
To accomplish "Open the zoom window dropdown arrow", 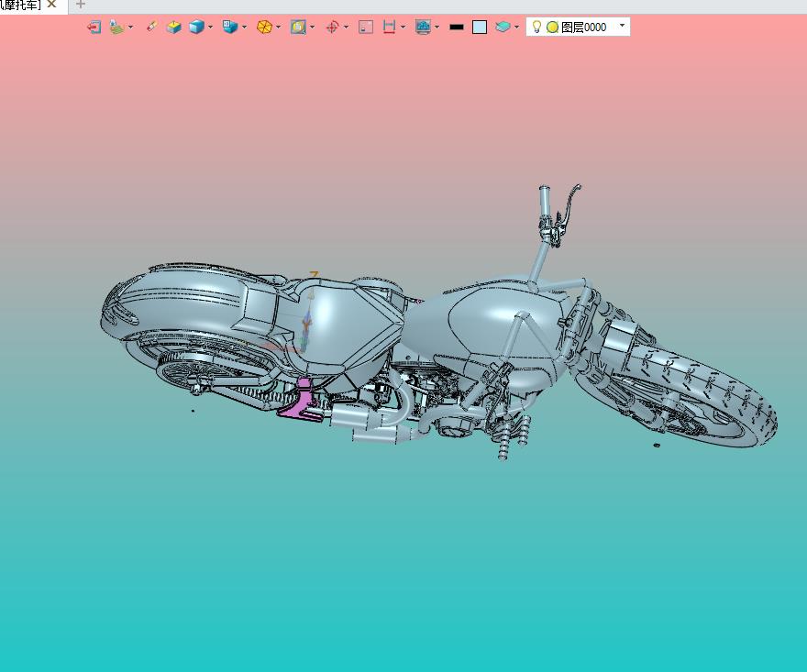I will [x=312, y=27].
